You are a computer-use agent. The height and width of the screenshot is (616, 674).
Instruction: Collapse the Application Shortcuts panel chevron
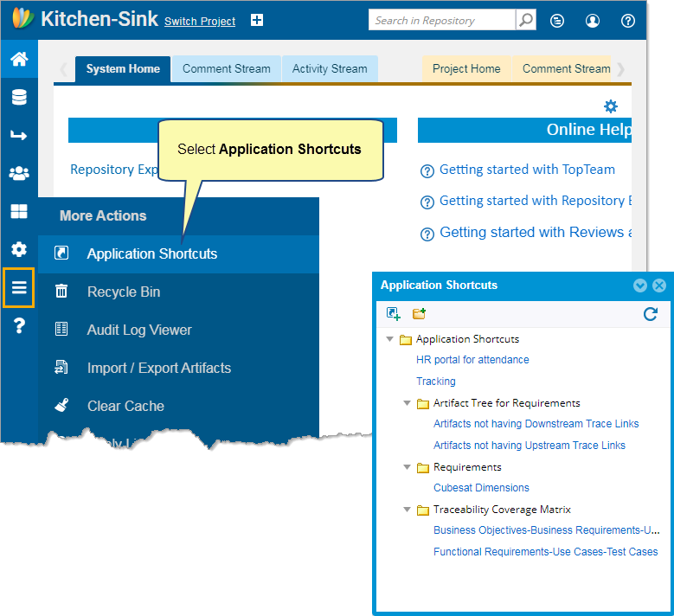coord(640,286)
